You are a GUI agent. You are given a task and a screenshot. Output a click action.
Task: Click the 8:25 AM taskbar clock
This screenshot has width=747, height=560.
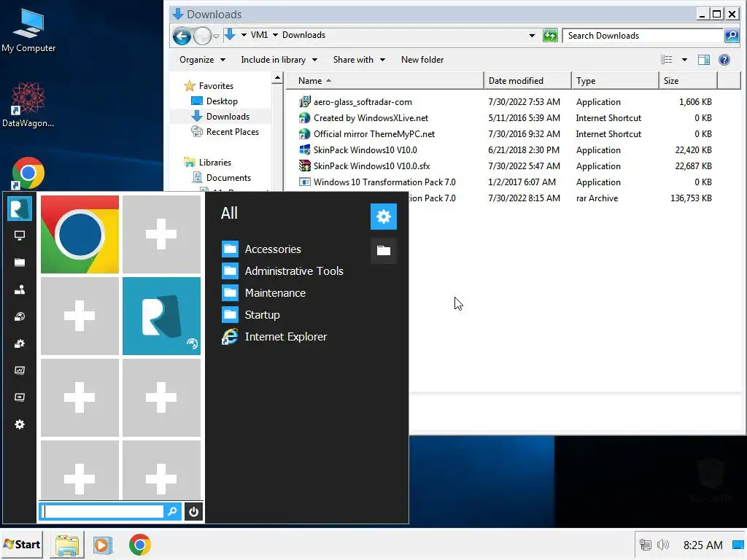(703, 545)
